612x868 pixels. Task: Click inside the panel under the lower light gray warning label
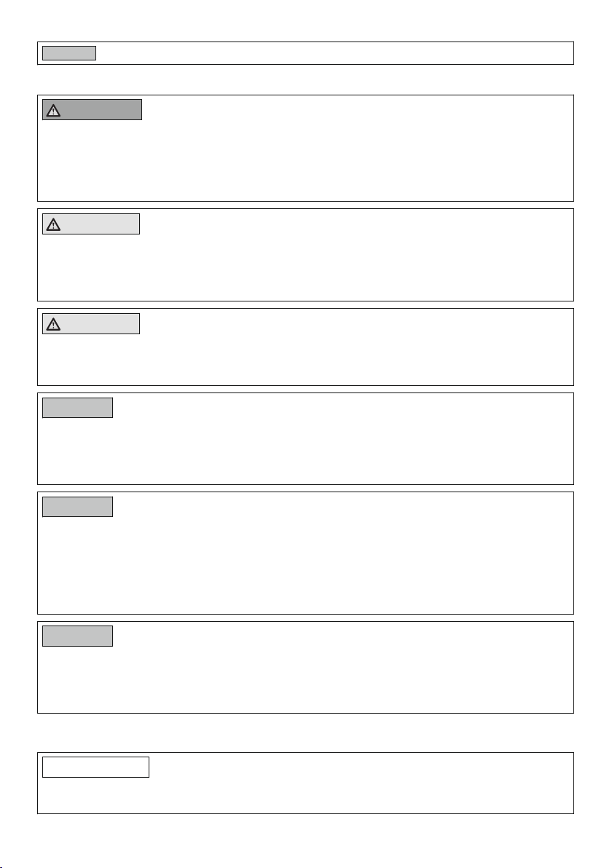tap(305, 359)
